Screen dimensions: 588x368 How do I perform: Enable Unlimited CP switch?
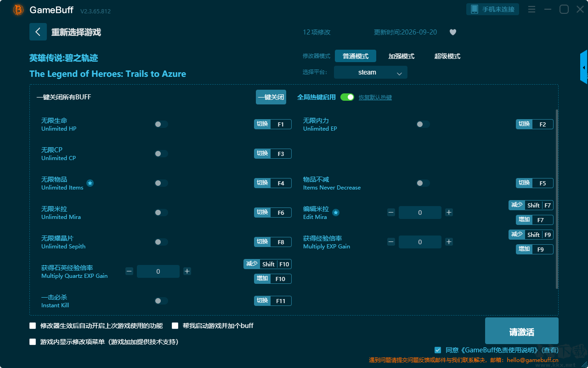(x=161, y=154)
